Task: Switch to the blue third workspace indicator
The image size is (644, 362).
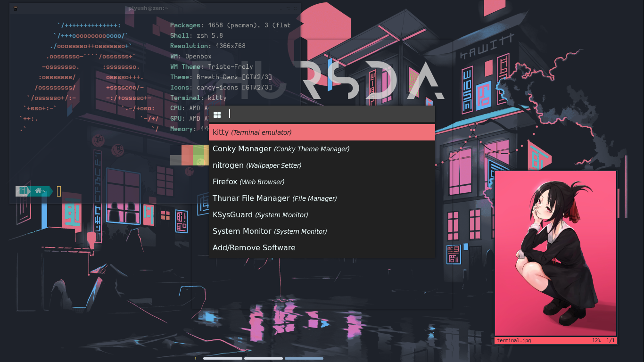Action: (x=304, y=359)
